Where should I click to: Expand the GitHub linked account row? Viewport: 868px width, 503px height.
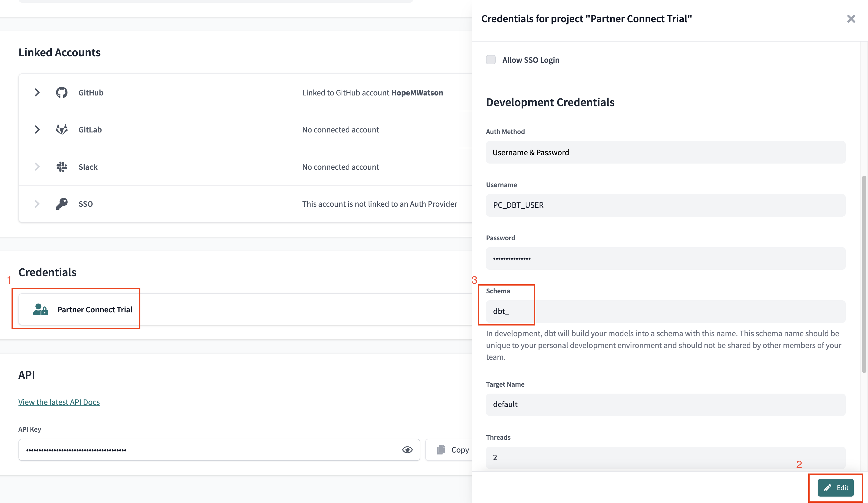[36, 92]
